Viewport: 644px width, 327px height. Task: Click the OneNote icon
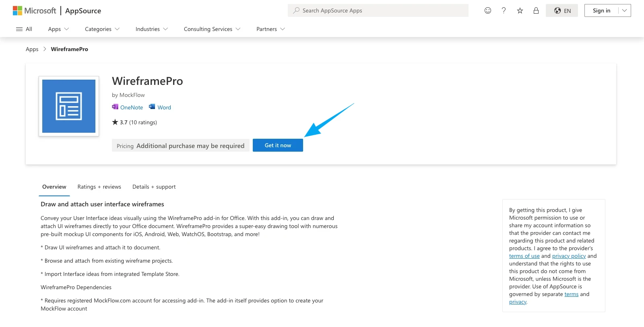click(115, 107)
